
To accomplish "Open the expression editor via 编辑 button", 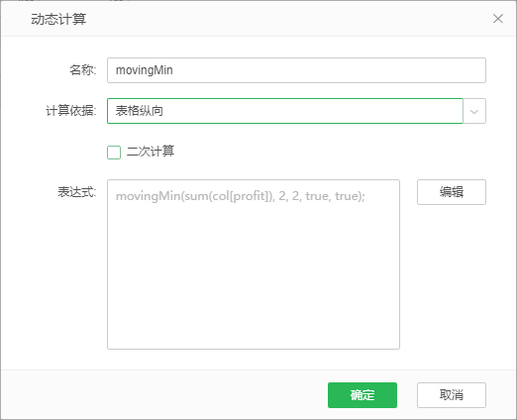I will (x=452, y=192).
